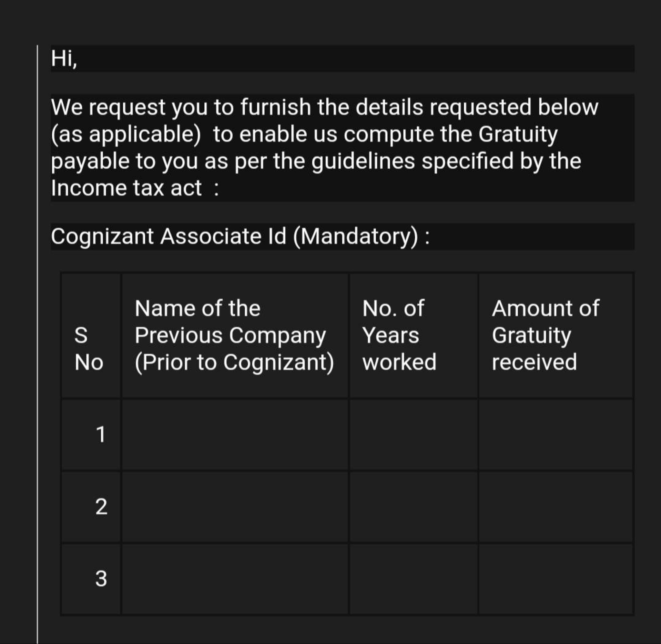This screenshot has width=661, height=644.
Task: Choose row 3 gratuity amount cell
Action: coord(556,579)
